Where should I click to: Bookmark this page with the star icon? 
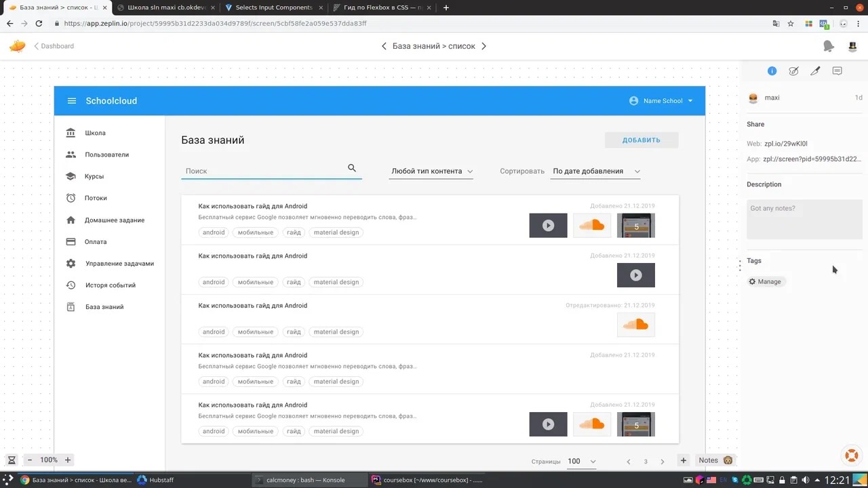click(x=791, y=23)
